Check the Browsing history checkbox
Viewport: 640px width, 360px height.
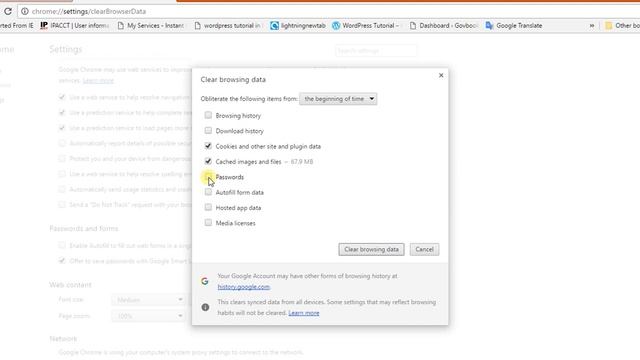click(x=208, y=115)
